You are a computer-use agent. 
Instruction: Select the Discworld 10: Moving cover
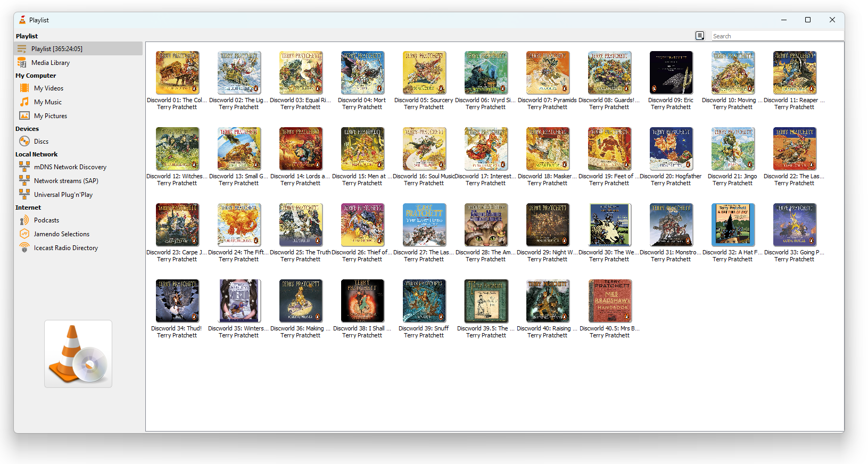coord(733,73)
